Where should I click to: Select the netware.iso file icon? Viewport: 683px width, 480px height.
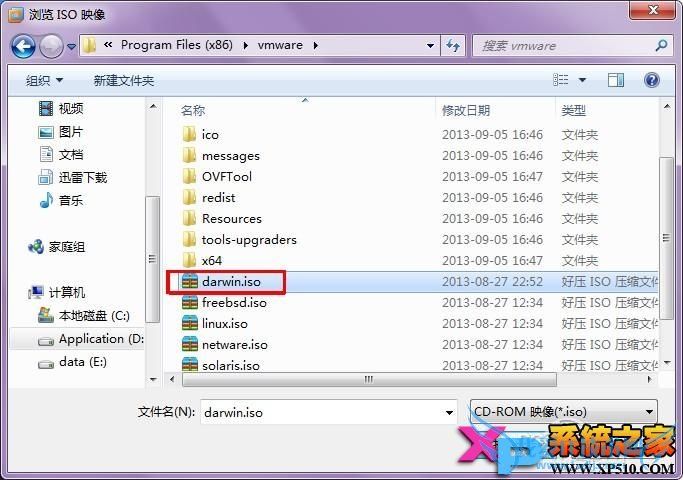tap(189, 345)
